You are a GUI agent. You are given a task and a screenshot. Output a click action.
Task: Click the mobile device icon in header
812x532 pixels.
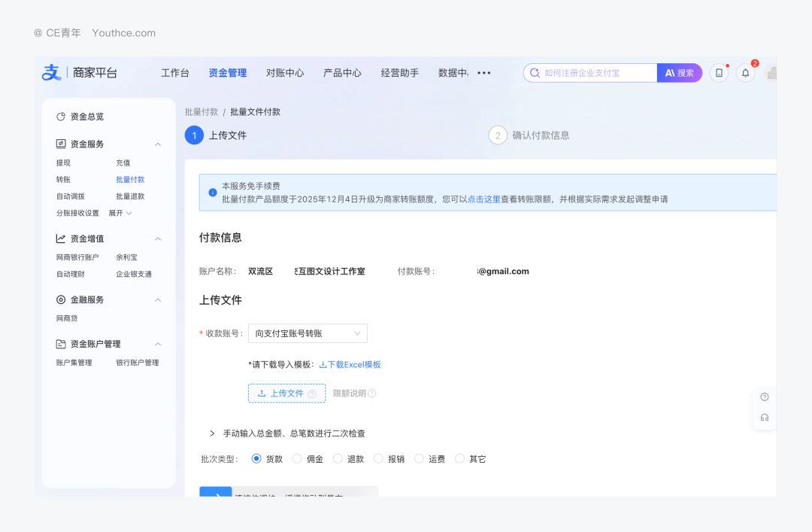[719, 73]
